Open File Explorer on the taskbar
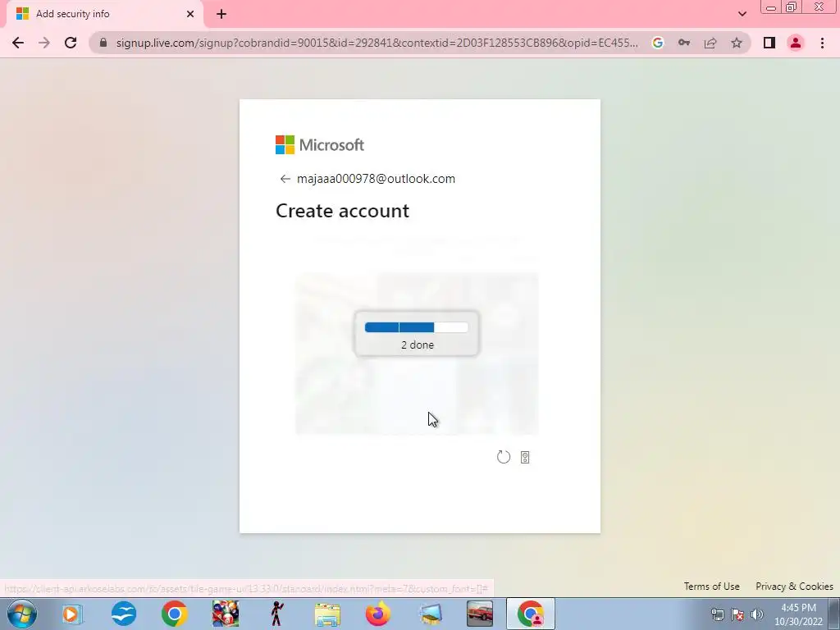 click(327, 614)
